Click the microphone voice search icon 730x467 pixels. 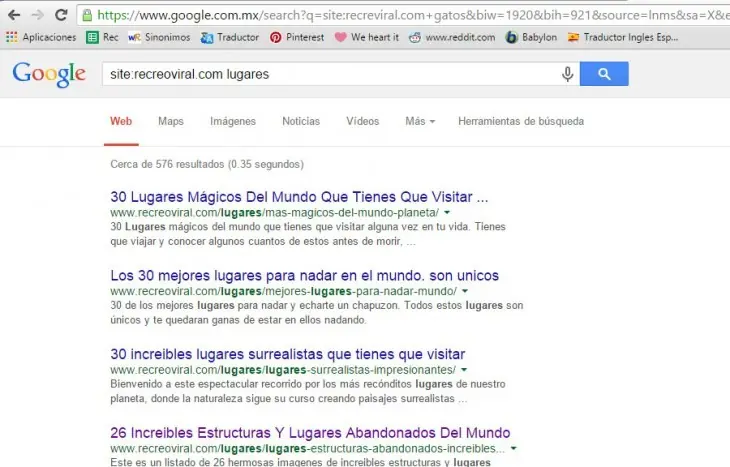coord(567,74)
